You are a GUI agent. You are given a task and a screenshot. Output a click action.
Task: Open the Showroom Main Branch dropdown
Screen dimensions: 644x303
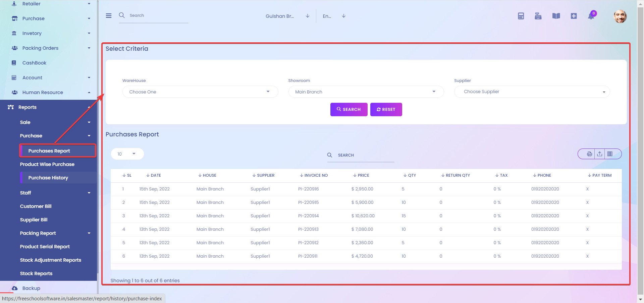point(366,92)
